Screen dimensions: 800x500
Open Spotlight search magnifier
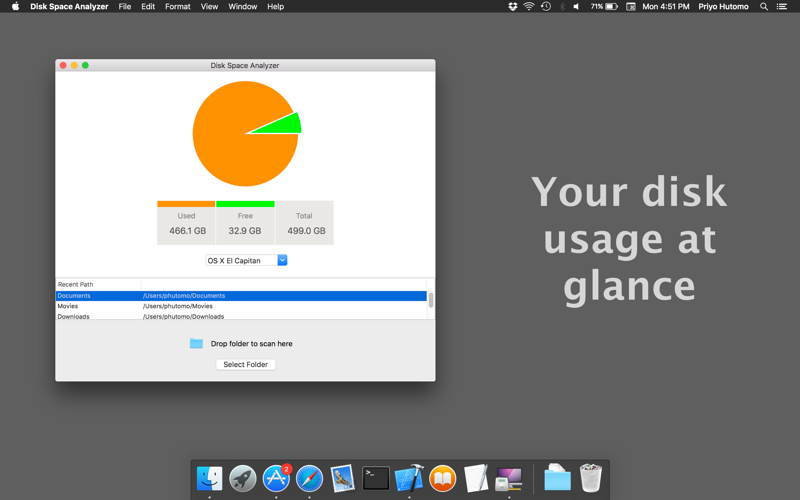pyautogui.click(x=764, y=7)
